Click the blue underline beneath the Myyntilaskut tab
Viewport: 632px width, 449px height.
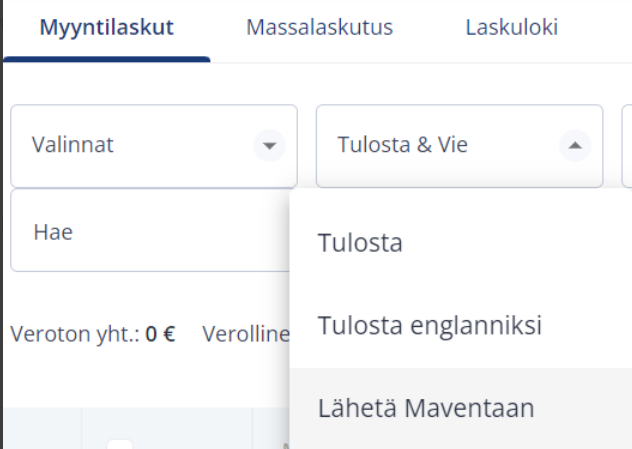pos(106,60)
